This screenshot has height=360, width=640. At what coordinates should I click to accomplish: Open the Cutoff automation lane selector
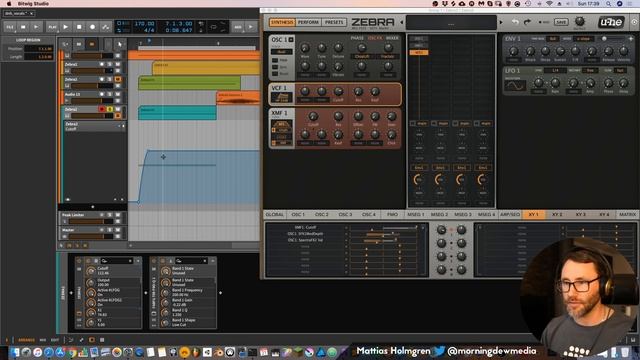[94, 126]
